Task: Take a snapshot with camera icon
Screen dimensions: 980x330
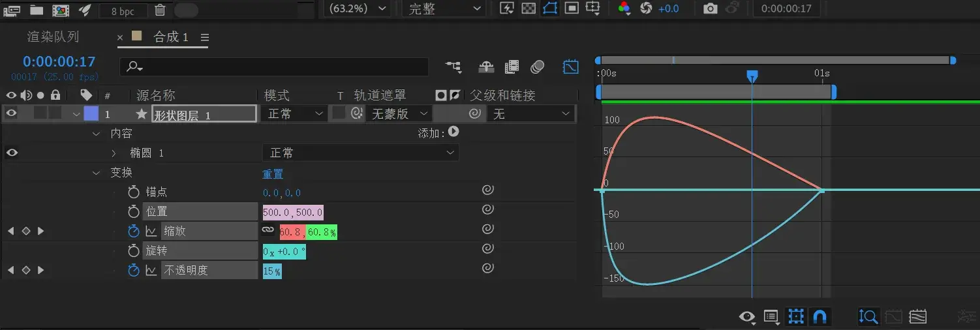Action: pyautogui.click(x=711, y=8)
